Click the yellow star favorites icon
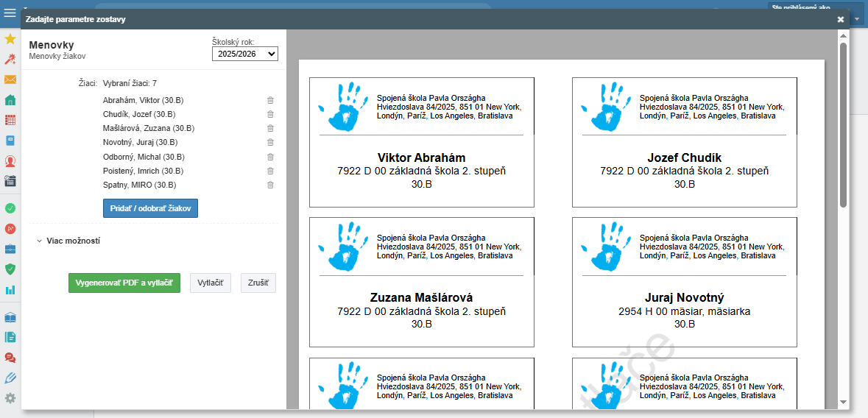The height and width of the screenshot is (418, 868). point(10,39)
